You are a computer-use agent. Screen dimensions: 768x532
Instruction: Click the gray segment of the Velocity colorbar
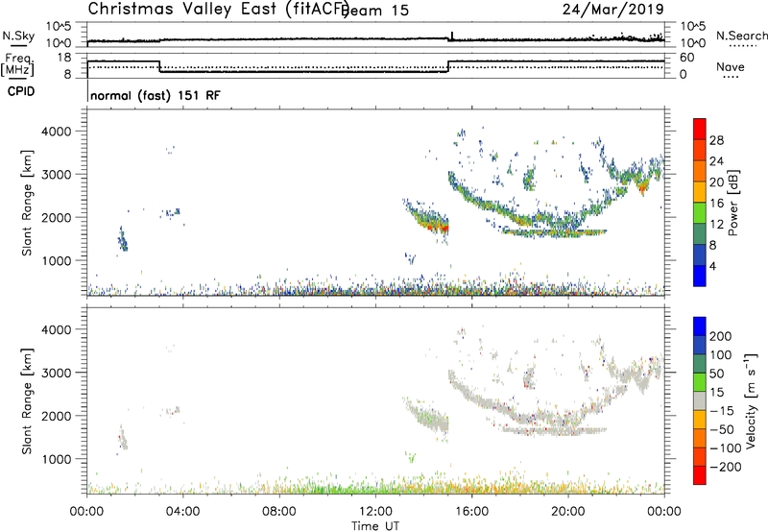click(x=700, y=401)
